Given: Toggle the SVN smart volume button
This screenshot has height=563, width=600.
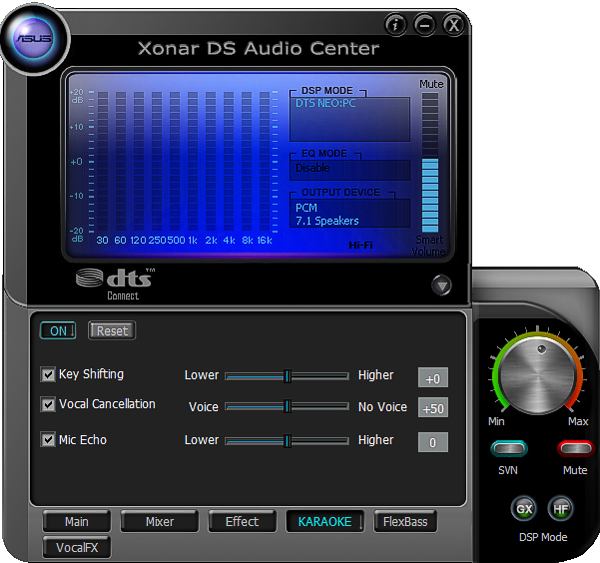Looking at the screenshot, I should tap(509, 448).
